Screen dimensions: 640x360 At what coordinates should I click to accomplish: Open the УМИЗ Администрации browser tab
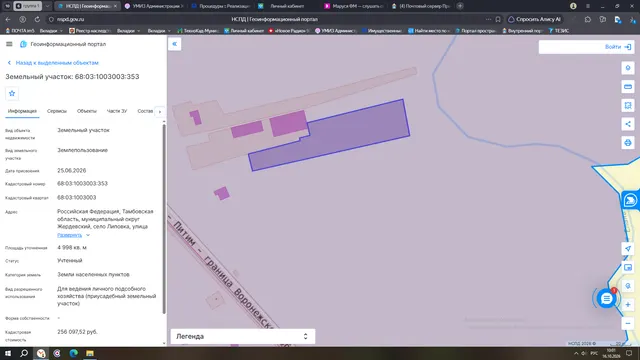(x=154, y=6)
